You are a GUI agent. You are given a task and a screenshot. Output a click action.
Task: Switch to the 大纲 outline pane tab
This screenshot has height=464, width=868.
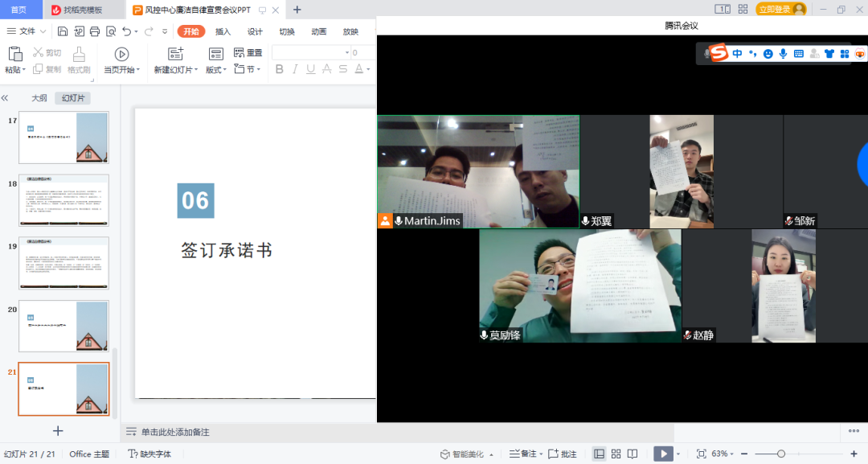[39, 98]
